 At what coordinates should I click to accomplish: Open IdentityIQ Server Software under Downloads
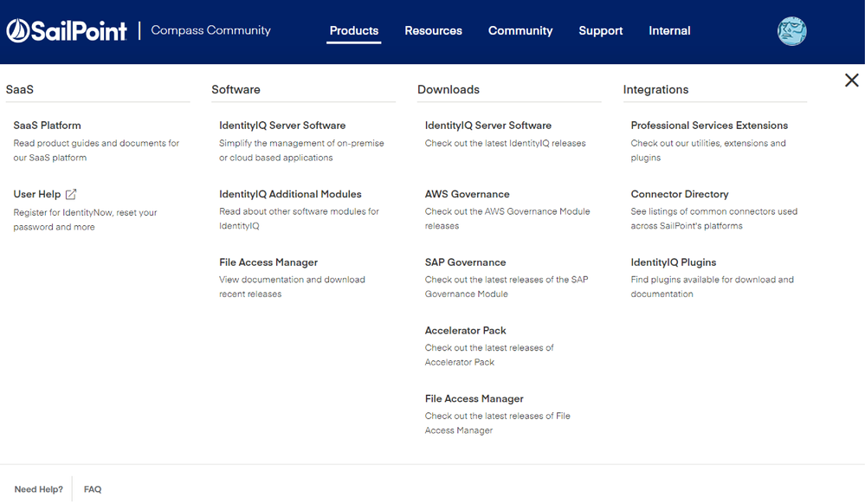(x=487, y=126)
